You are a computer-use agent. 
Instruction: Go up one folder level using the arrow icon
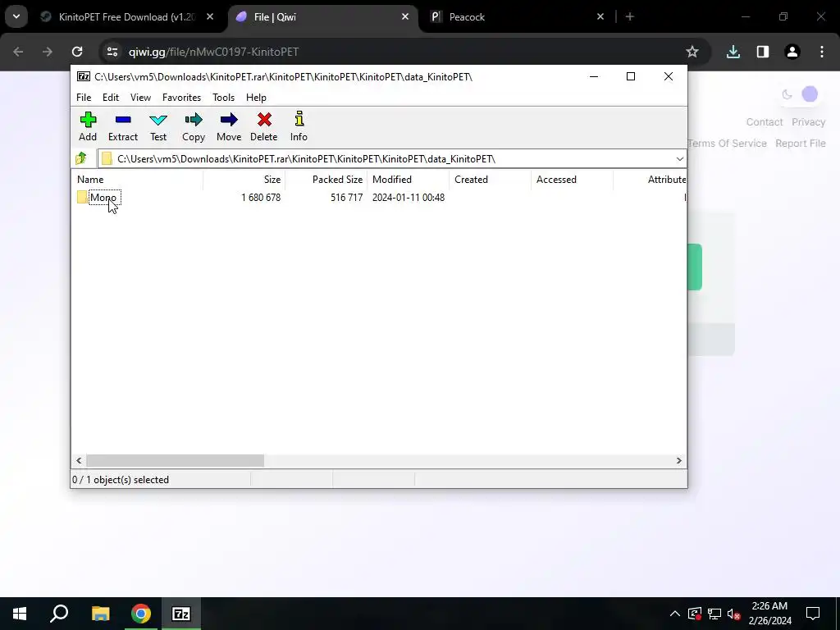tap(81, 158)
